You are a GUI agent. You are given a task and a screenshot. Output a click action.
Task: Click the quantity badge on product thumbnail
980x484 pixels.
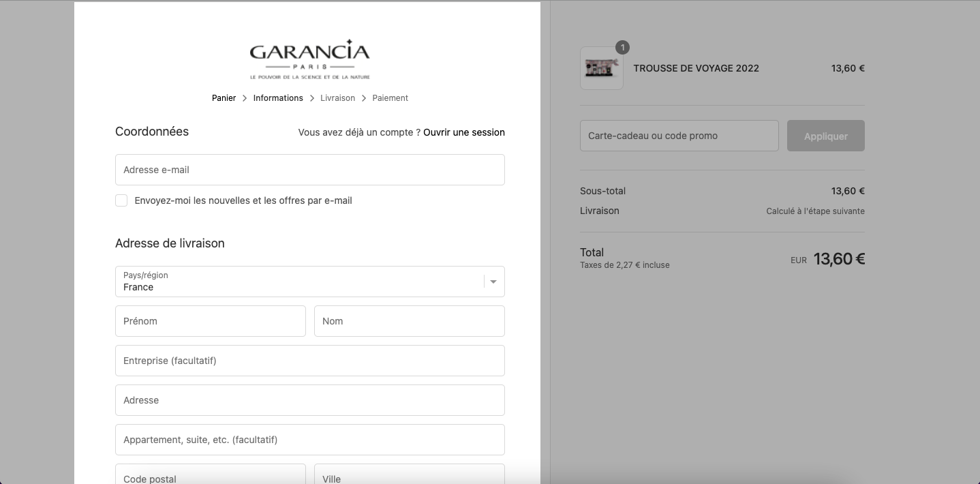coord(622,48)
